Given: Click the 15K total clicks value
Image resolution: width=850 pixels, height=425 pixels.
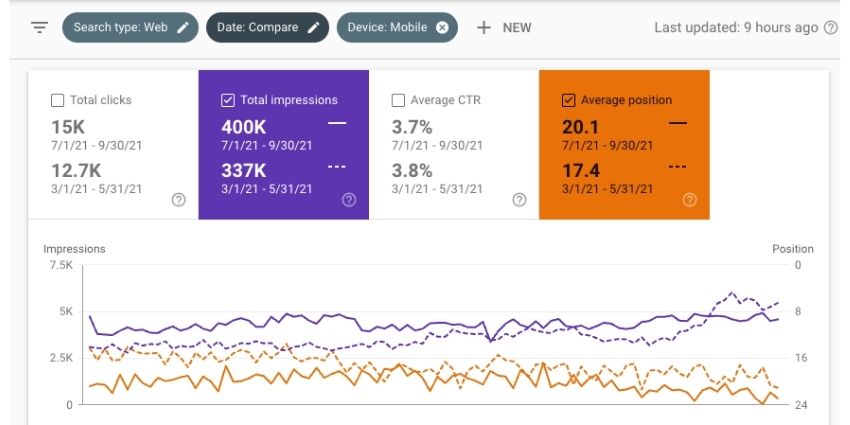Looking at the screenshot, I should [68, 127].
